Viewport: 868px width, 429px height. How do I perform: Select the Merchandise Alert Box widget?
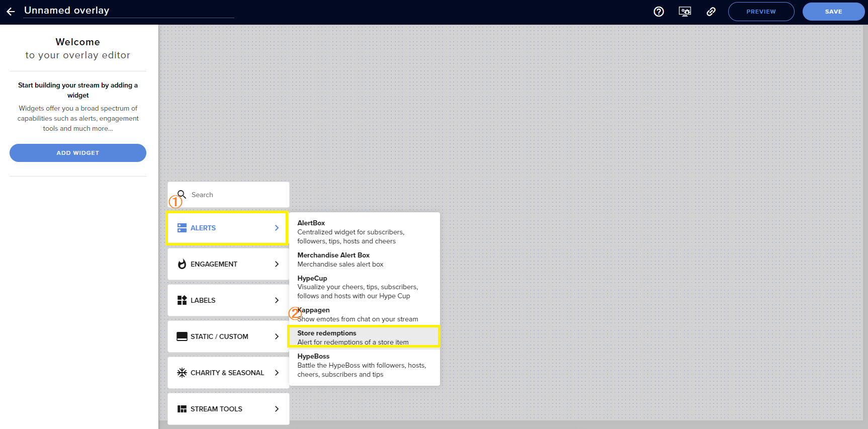tap(365, 260)
